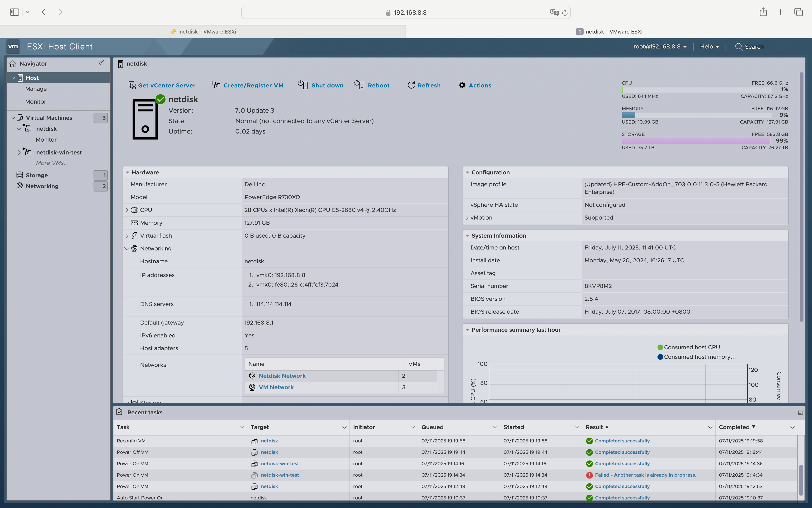Open More VMs... in Navigator
Image resolution: width=812 pixels, height=508 pixels.
coord(52,163)
